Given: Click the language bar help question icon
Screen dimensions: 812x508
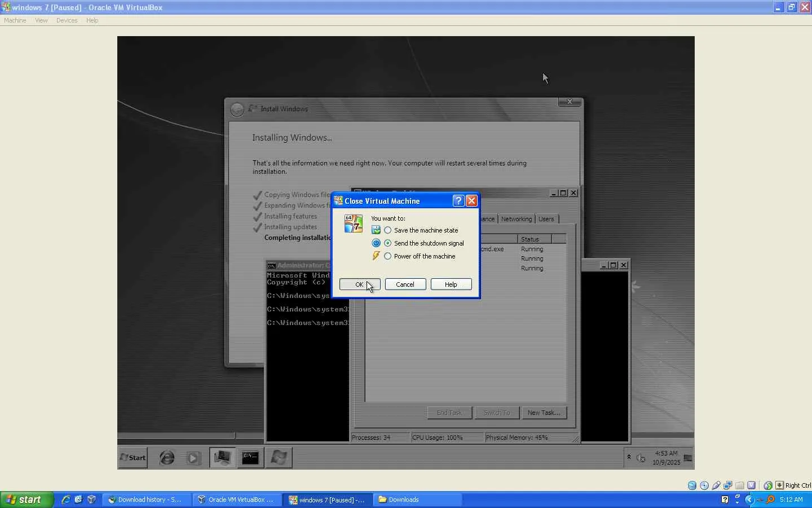Looking at the screenshot, I should click(x=725, y=500).
